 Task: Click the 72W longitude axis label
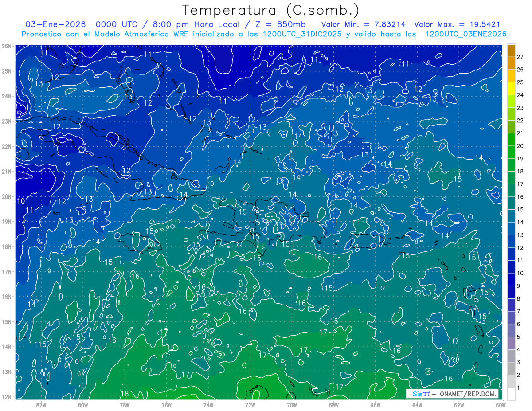[x=250, y=405]
